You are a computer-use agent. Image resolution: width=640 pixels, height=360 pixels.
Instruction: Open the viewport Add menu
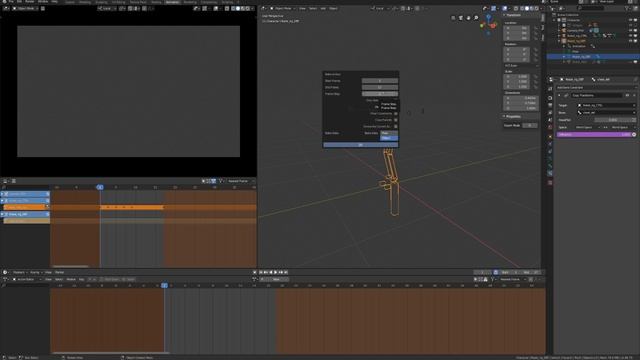tap(323, 9)
